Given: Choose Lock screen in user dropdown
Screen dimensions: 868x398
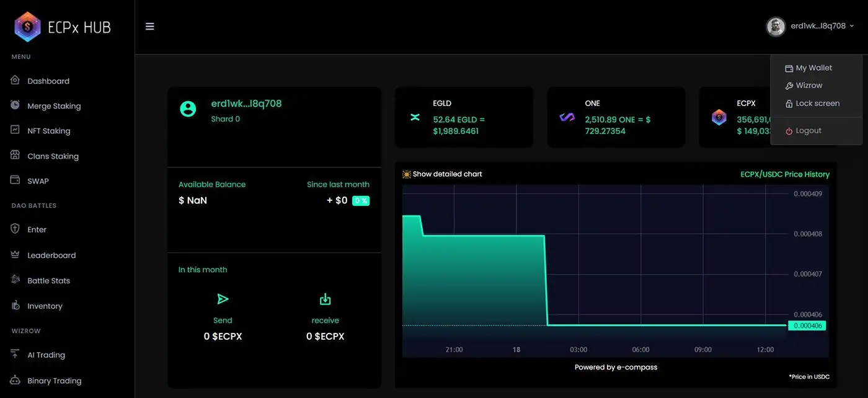Looking at the screenshot, I should pos(817,104).
